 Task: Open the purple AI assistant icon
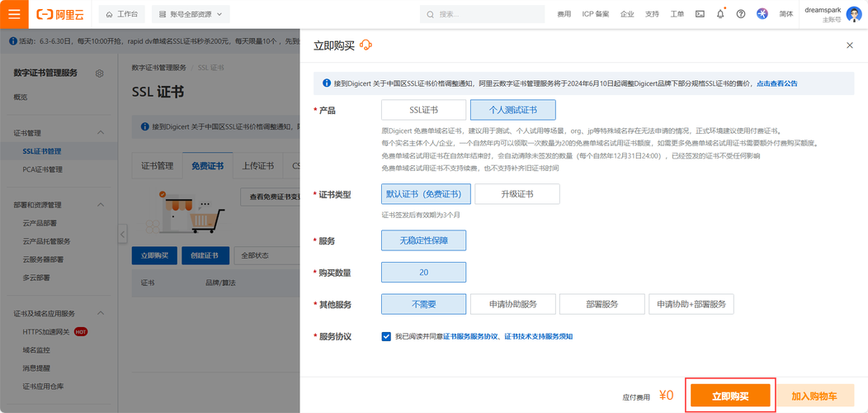tap(762, 14)
